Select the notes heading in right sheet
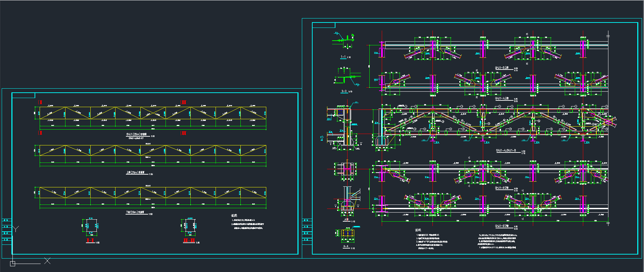The image size is (644, 272). click(x=418, y=230)
